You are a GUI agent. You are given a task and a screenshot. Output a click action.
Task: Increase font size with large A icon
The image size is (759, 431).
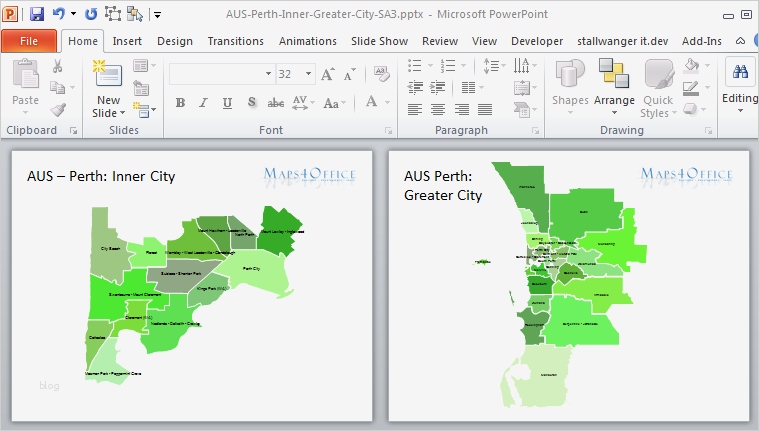pos(327,74)
